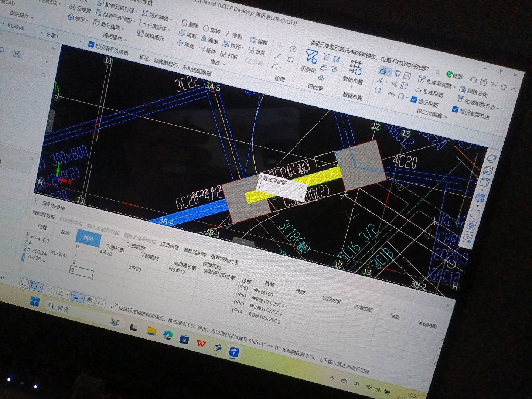
Task: Open File Explorer from the taskbar
Action: pos(151,331)
